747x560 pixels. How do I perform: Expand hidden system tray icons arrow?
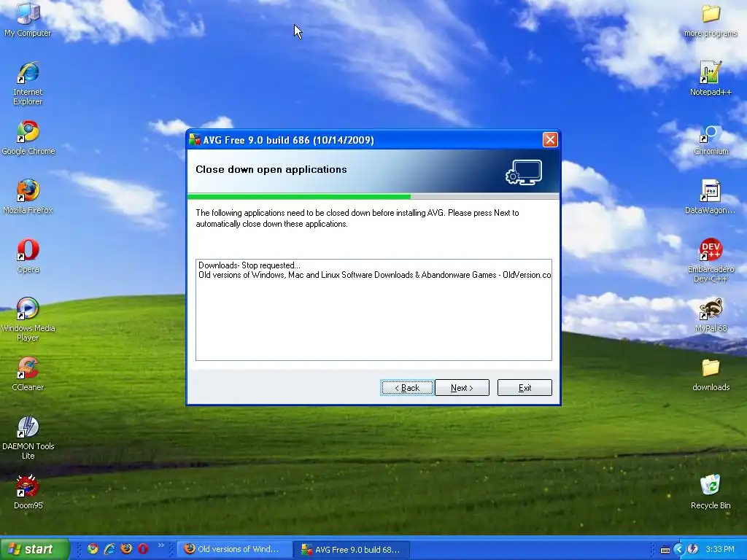click(x=679, y=549)
